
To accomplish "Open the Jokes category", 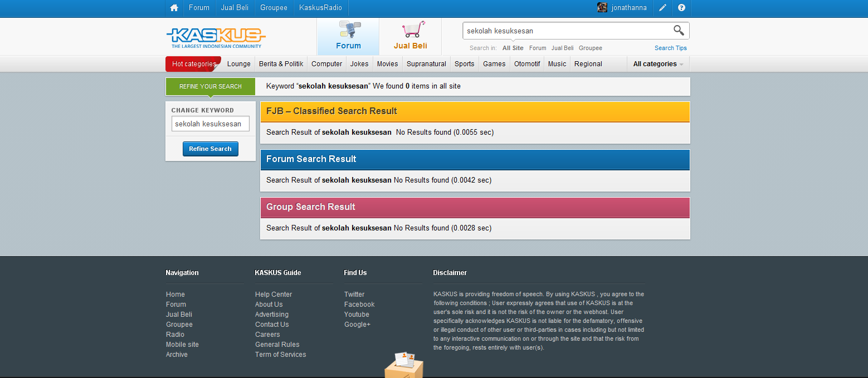I will coord(359,64).
